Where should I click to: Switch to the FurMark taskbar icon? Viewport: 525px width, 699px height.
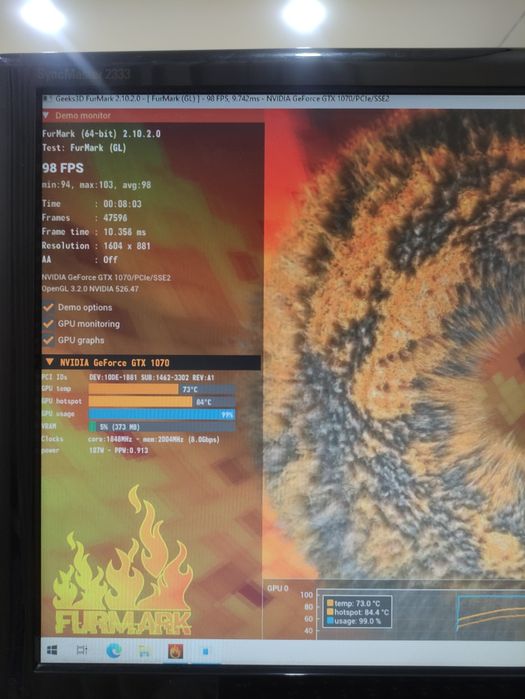coord(175,651)
